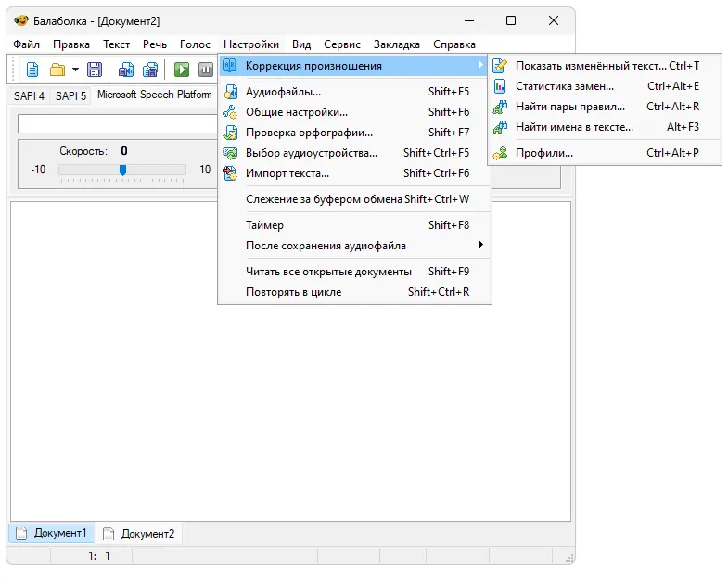Screen dimensions: 728x584
Task: Select Статистика замен... entry
Action: (605, 86)
